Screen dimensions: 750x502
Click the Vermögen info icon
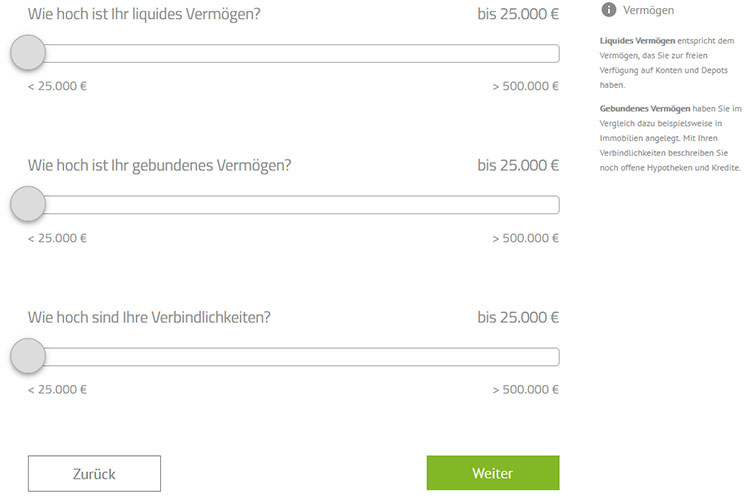pos(608,10)
